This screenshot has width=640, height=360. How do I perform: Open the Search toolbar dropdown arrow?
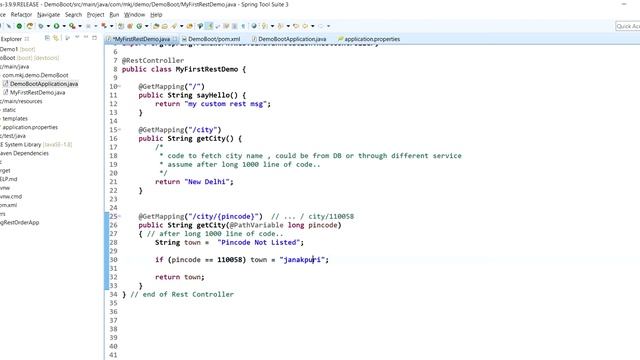182,26
